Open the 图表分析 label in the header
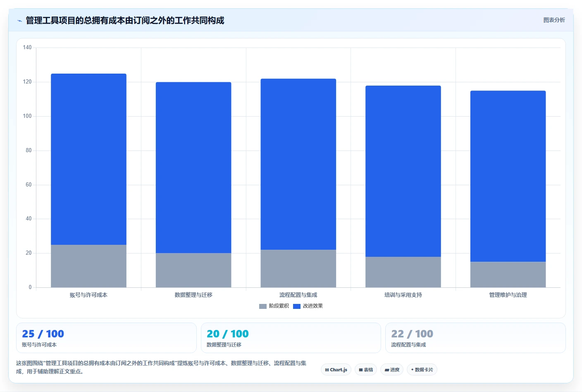This screenshot has height=392, width=582. click(554, 20)
